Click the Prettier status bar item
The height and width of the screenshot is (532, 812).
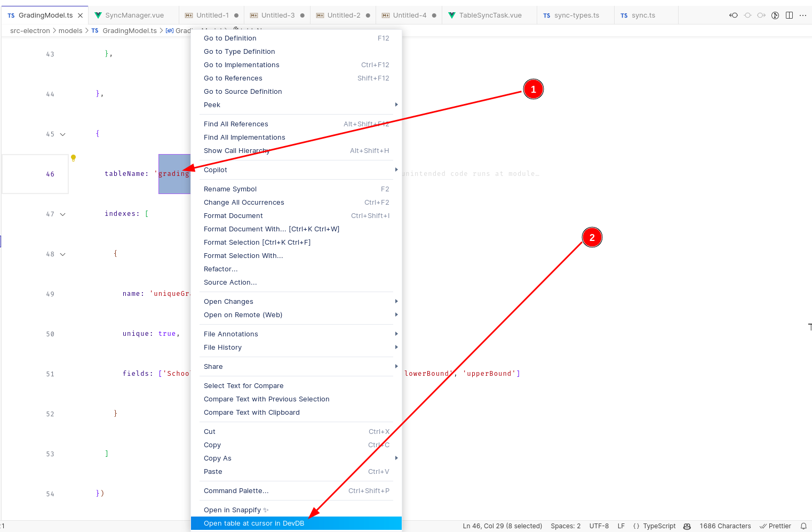[x=775, y=526]
